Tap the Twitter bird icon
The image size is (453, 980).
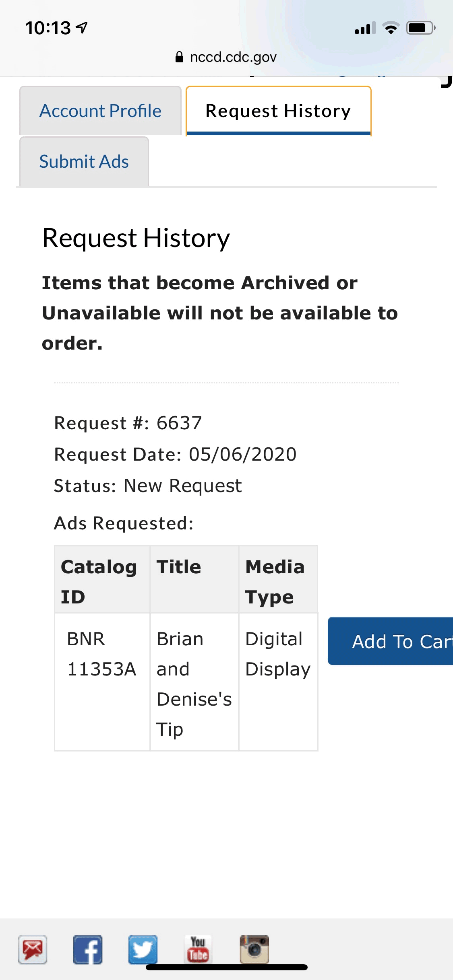pos(143,949)
